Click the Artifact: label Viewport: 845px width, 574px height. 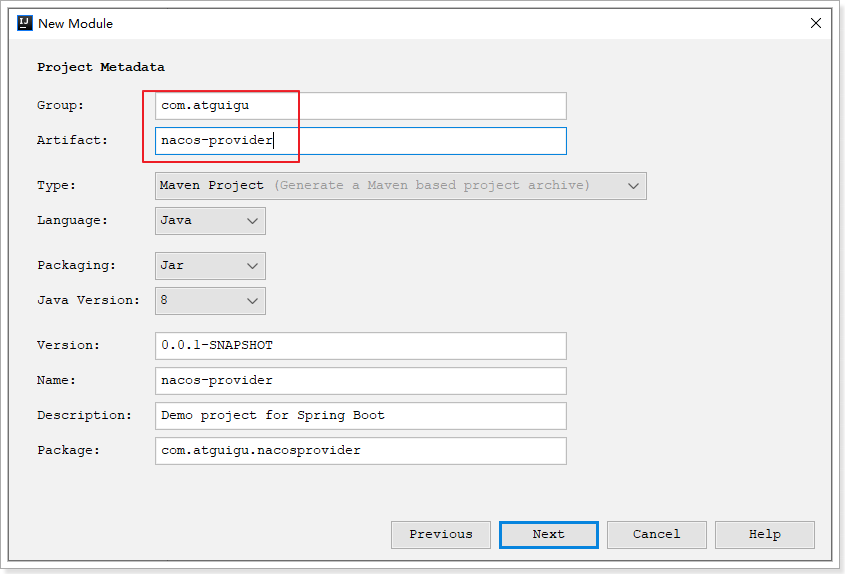point(72,141)
